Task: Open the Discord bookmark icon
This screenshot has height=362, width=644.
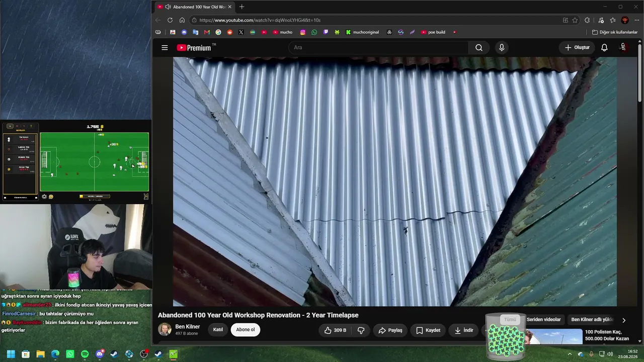Action: 184,32
